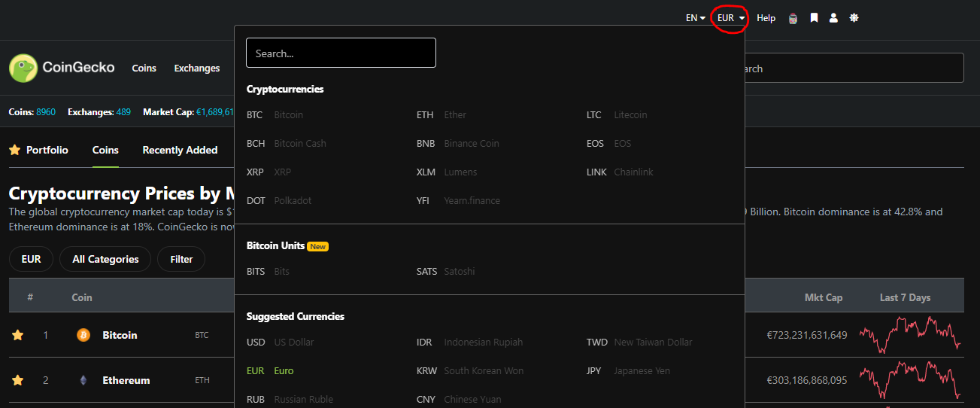This screenshot has height=408, width=980.
Task: Select ETH Ether currency option
Action: (441, 115)
